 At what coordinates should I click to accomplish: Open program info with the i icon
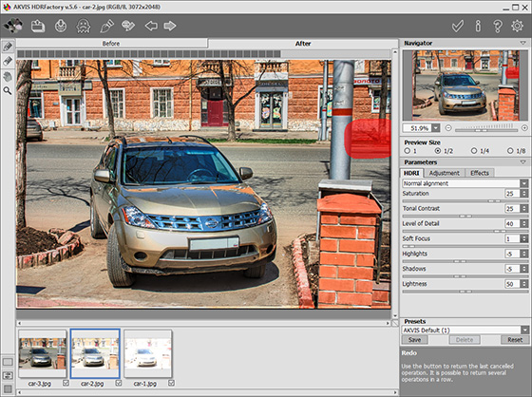[478, 27]
